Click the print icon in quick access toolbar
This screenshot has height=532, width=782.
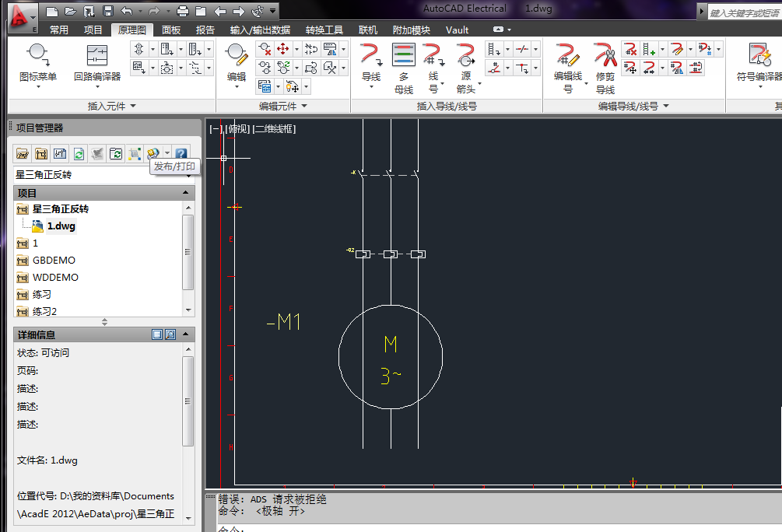[182, 11]
